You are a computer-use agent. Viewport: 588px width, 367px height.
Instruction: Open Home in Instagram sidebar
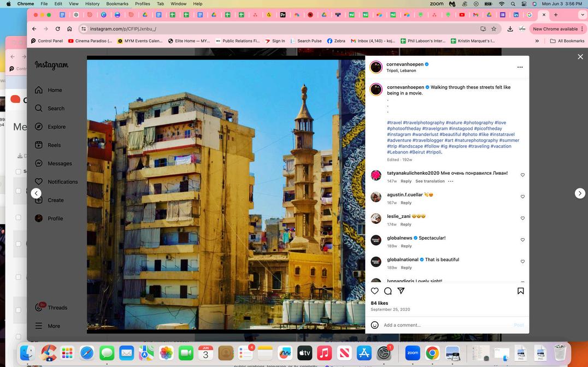49,90
